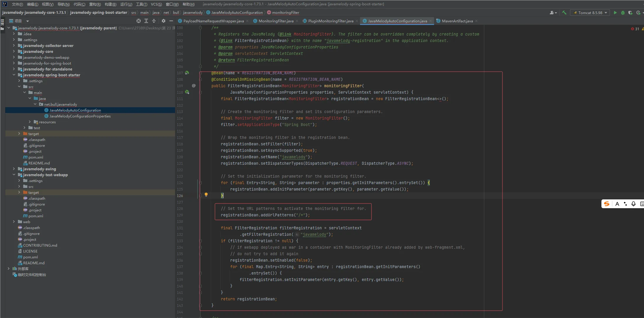Expand the javamelody-core module folder
The height and width of the screenshot is (318, 644).
14,51
